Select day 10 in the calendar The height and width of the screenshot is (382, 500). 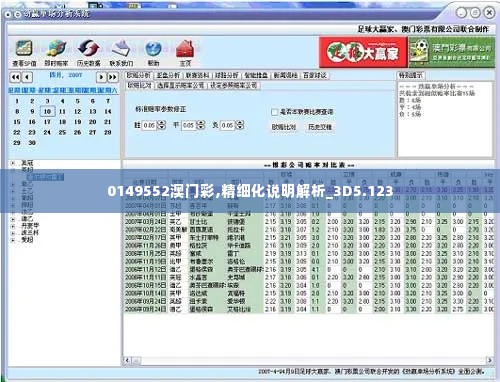coord(47,111)
